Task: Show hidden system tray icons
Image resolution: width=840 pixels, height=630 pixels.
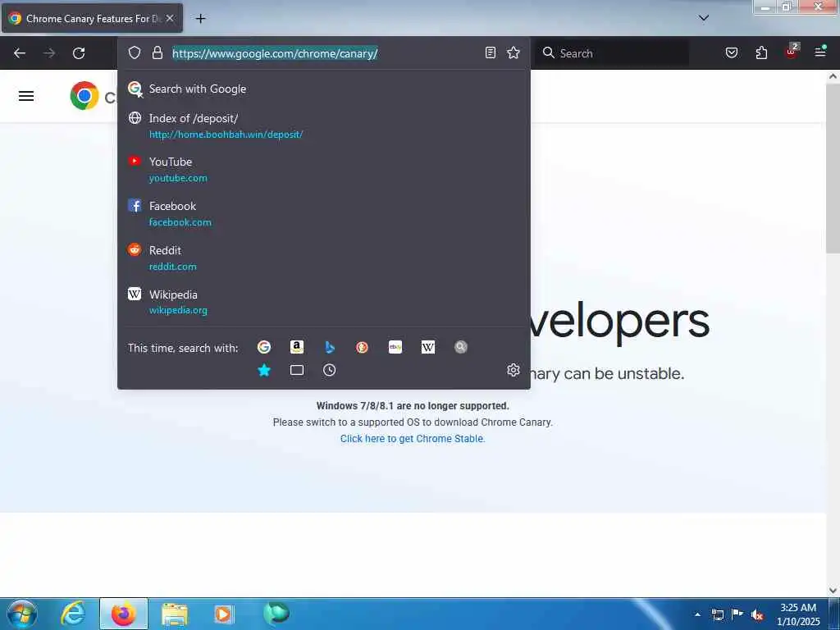Action: 697,614
